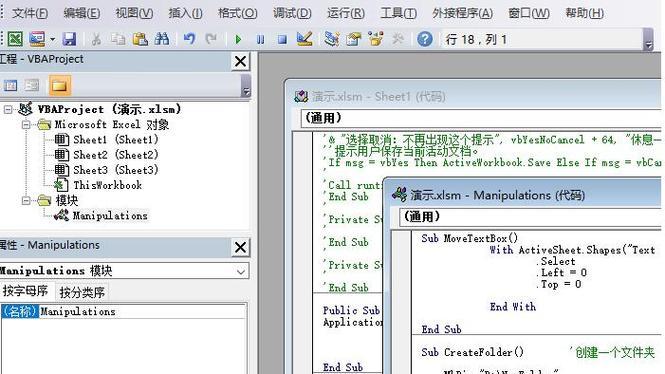The height and width of the screenshot is (374, 665).
Task: Toggle Design Mode icon
Action: pos(305,39)
